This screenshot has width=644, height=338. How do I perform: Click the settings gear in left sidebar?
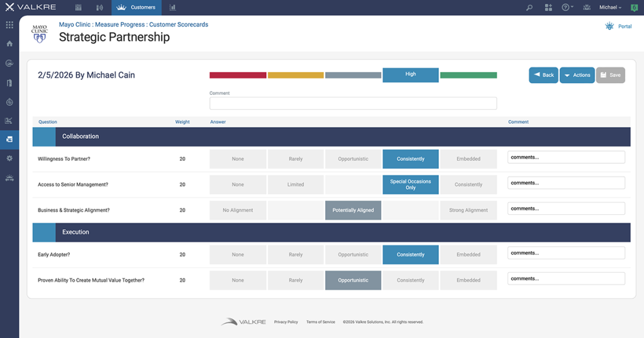(x=9, y=158)
